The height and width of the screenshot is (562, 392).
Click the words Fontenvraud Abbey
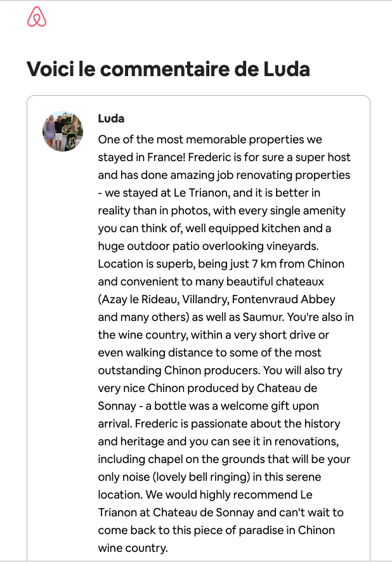(x=284, y=299)
